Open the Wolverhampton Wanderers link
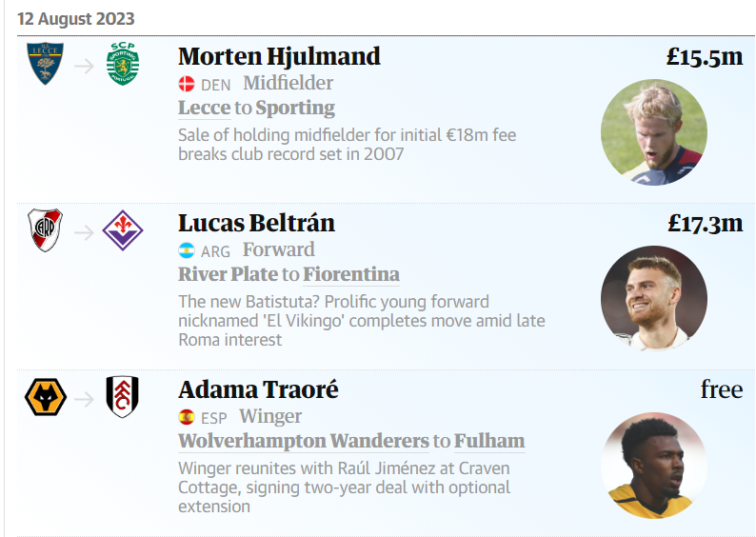 [x=303, y=441]
